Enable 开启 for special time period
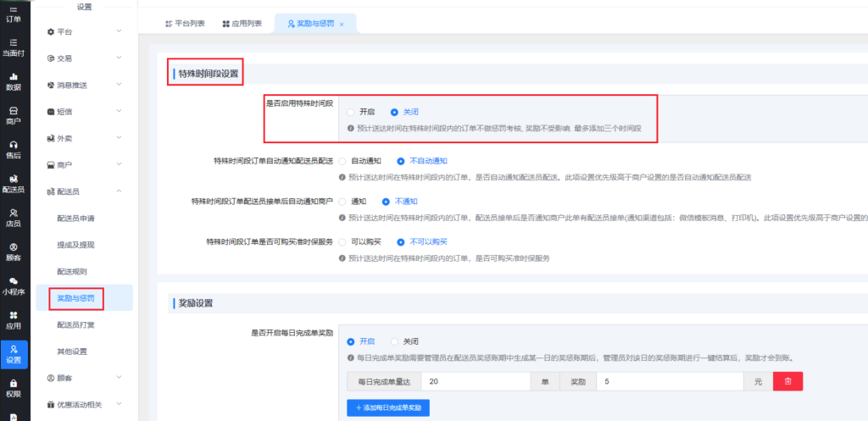Viewport: 868px width, 421px height. pyautogui.click(x=351, y=112)
